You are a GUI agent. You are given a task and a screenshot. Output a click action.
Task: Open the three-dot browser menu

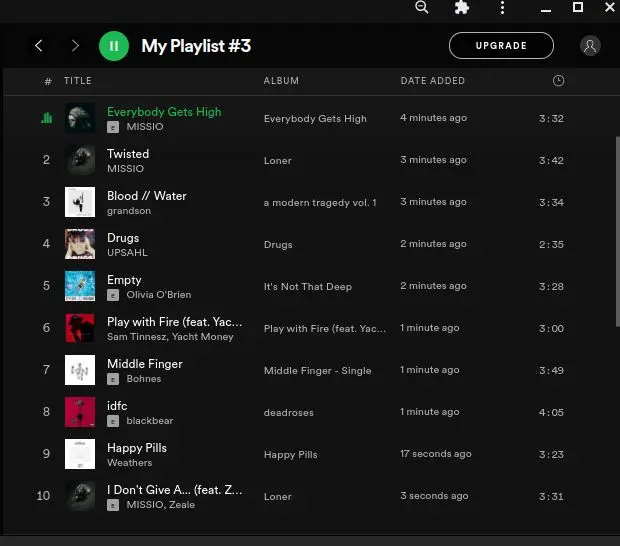[x=502, y=7]
